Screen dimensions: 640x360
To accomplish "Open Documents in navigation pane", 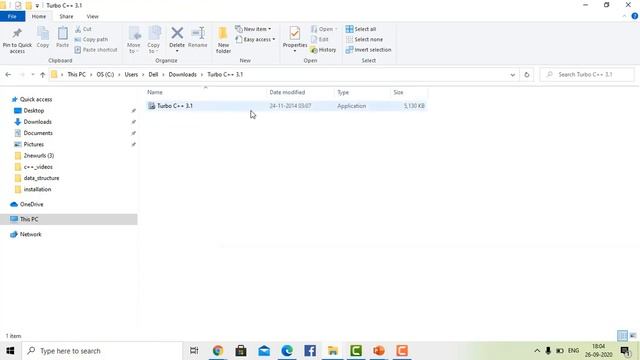I will click(x=38, y=133).
